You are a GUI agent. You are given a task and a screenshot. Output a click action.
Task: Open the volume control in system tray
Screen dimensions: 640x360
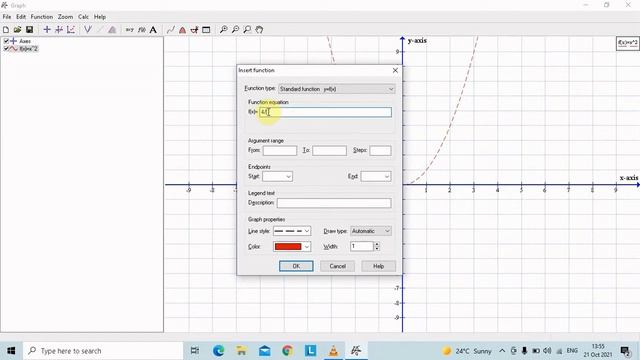tap(547, 351)
